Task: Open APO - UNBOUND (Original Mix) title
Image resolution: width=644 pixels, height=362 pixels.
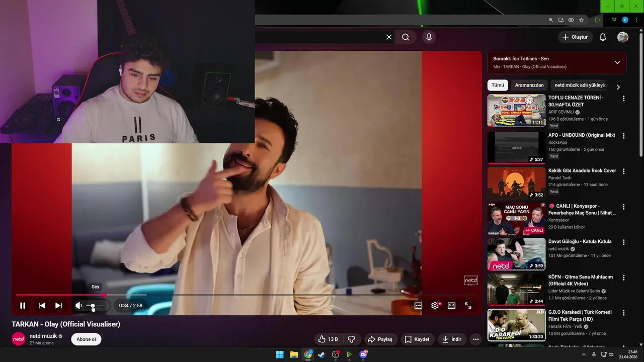Action: pos(582,135)
